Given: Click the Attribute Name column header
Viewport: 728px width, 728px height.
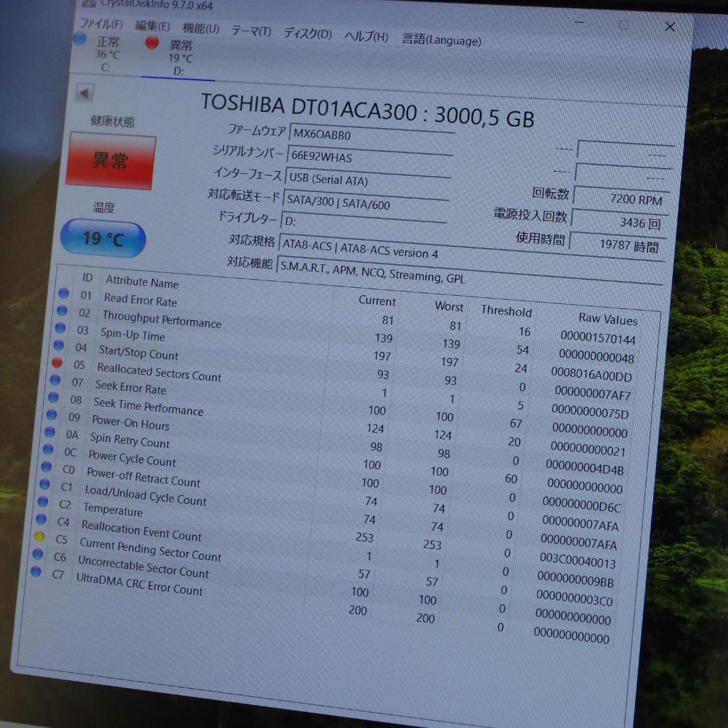Looking at the screenshot, I should 142,281.
